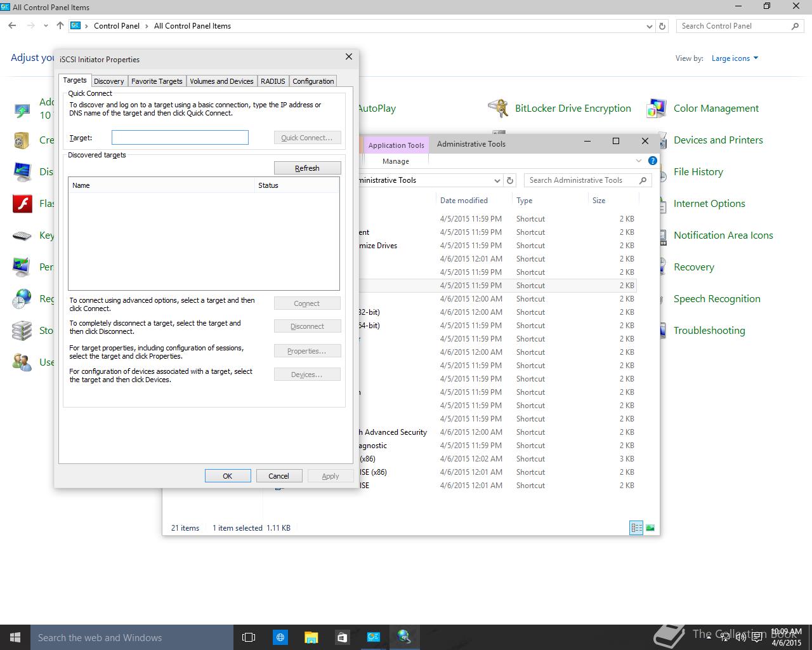Click Cancel in iSCSI Initiator Properties
The height and width of the screenshot is (650, 812).
279,476
